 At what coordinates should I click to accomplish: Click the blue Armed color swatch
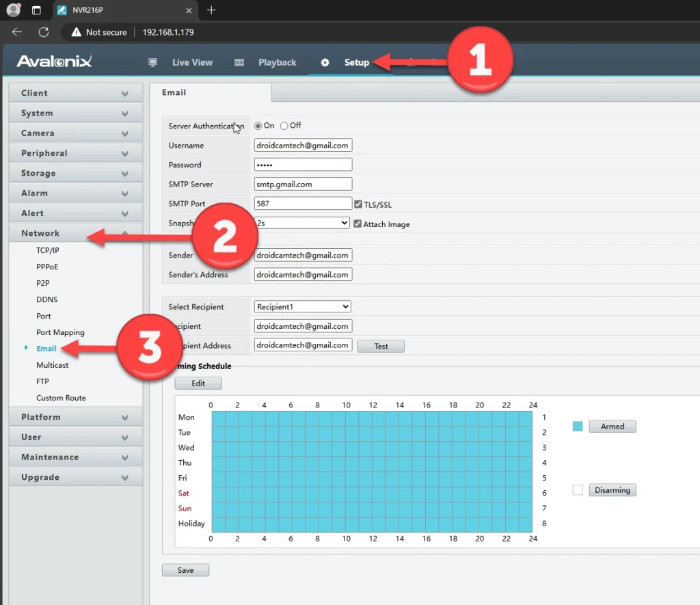click(x=578, y=426)
